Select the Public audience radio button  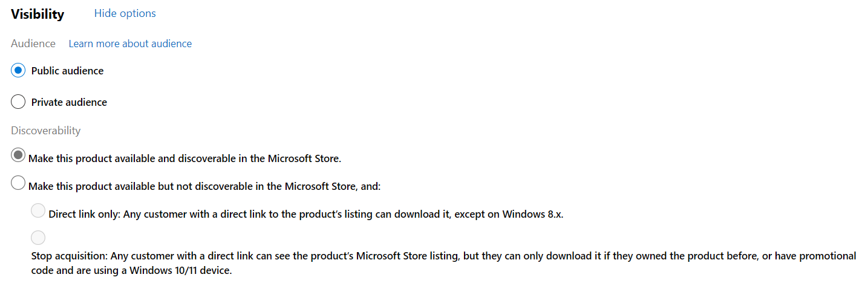coord(18,70)
